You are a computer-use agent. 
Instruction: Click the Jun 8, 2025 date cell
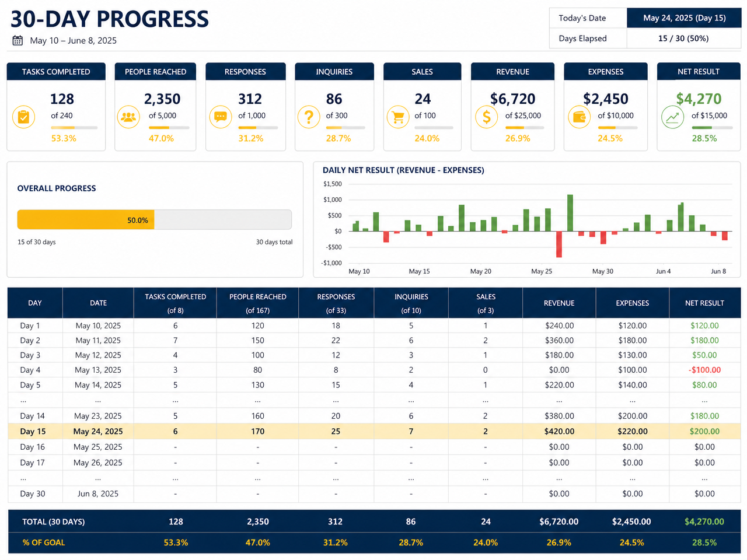click(x=98, y=494)
